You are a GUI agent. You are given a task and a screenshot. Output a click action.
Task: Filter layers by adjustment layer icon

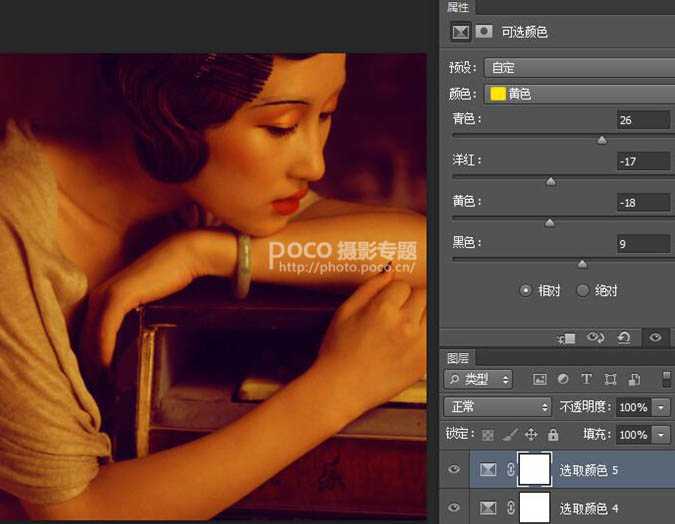pyautogui.click(x=563, y=380)
